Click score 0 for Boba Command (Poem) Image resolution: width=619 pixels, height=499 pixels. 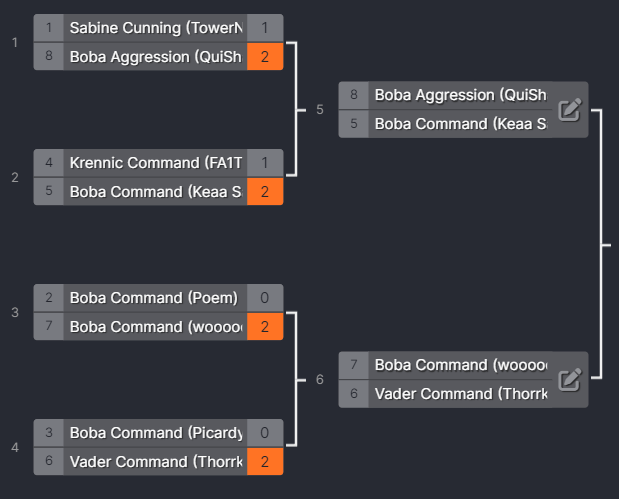pos(265,298)
